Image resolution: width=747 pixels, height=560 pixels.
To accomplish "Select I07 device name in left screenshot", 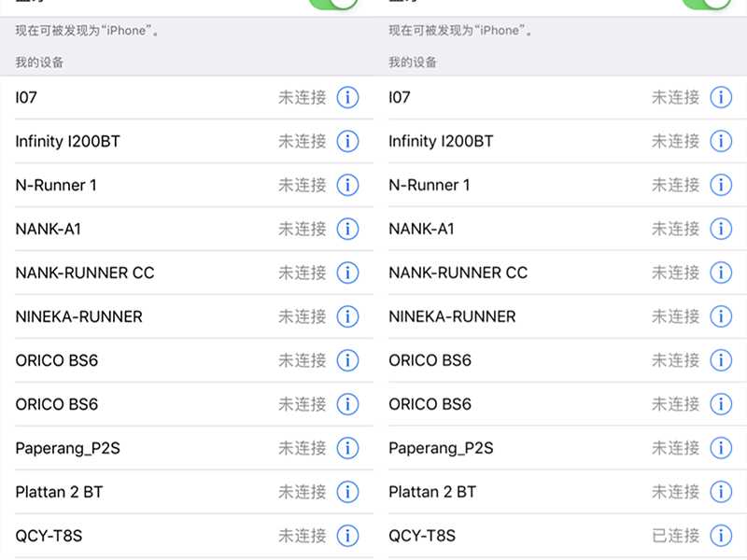I will [x=26, y=98].
